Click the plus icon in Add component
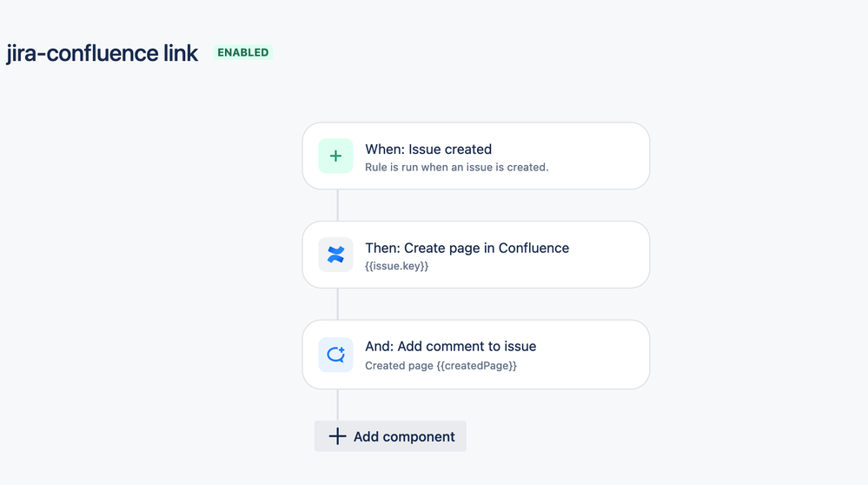 [x=337, y=436]
